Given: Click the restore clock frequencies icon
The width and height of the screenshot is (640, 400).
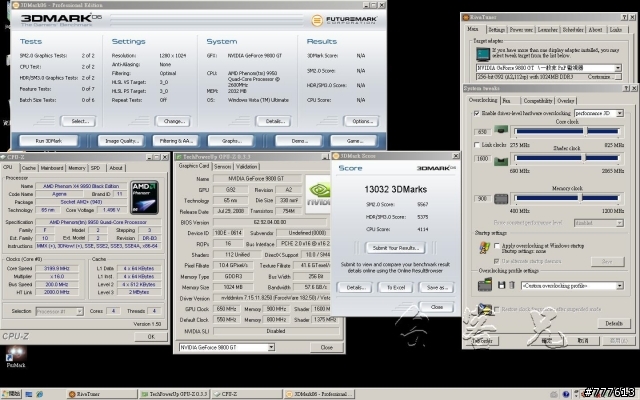Looking at the screenshot, I should click(x=485, y=309).
